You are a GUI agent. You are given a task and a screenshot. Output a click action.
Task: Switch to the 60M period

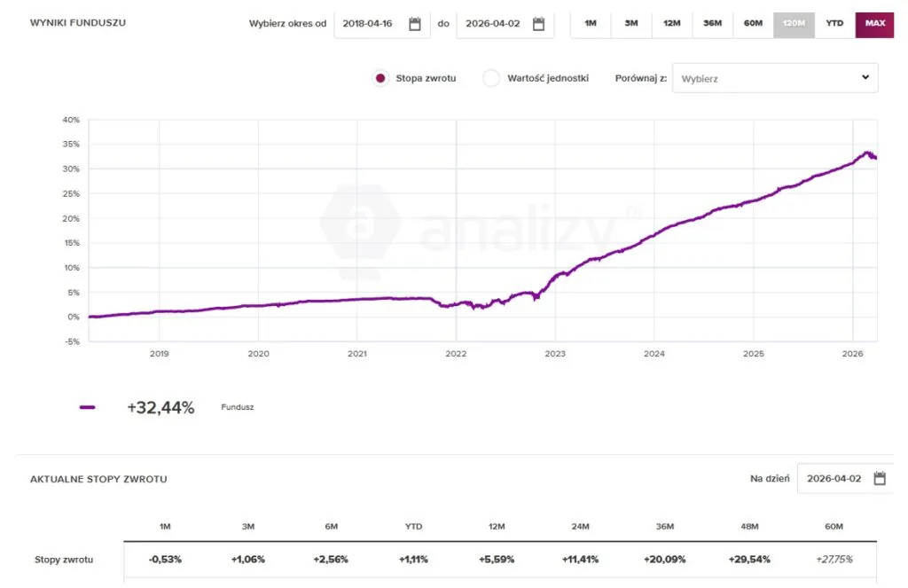coord(753,23)
